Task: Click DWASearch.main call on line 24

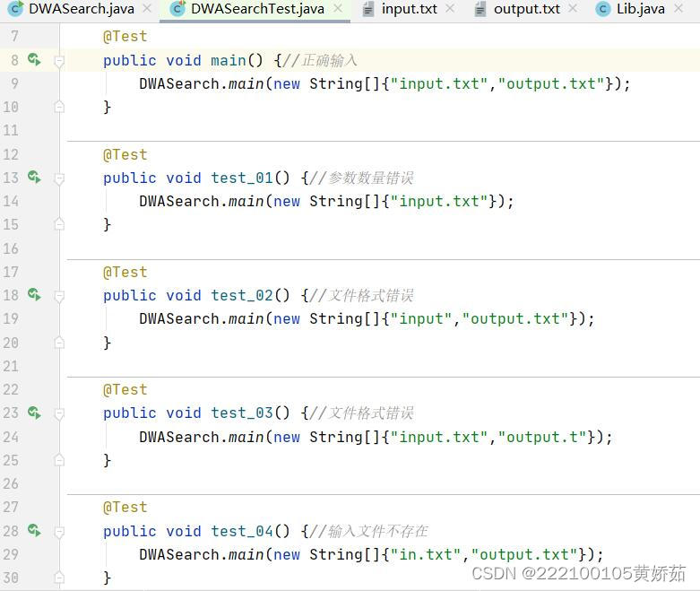Action: (x=202, y=437)
